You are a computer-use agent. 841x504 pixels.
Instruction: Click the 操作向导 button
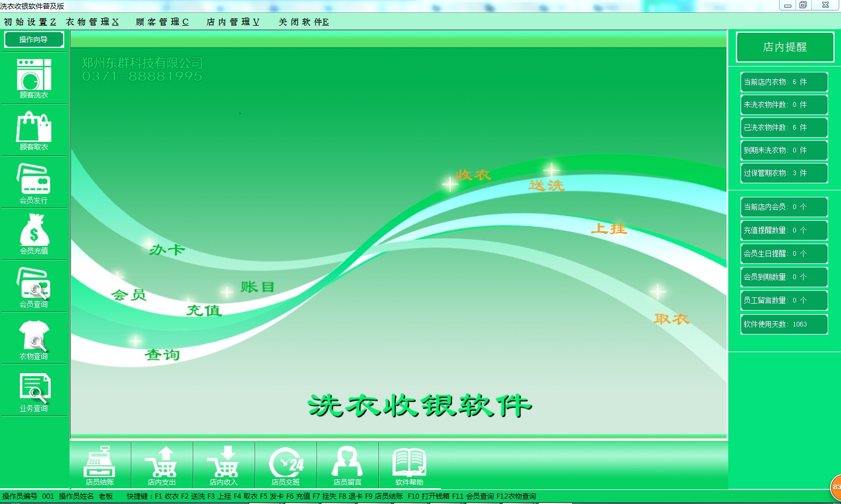[x=34, y=40]
